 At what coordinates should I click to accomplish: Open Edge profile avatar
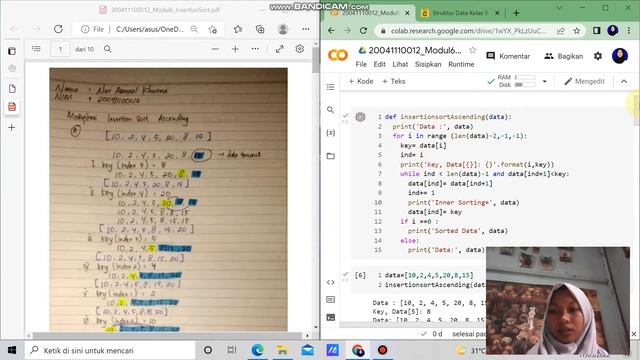pos(282,29)
